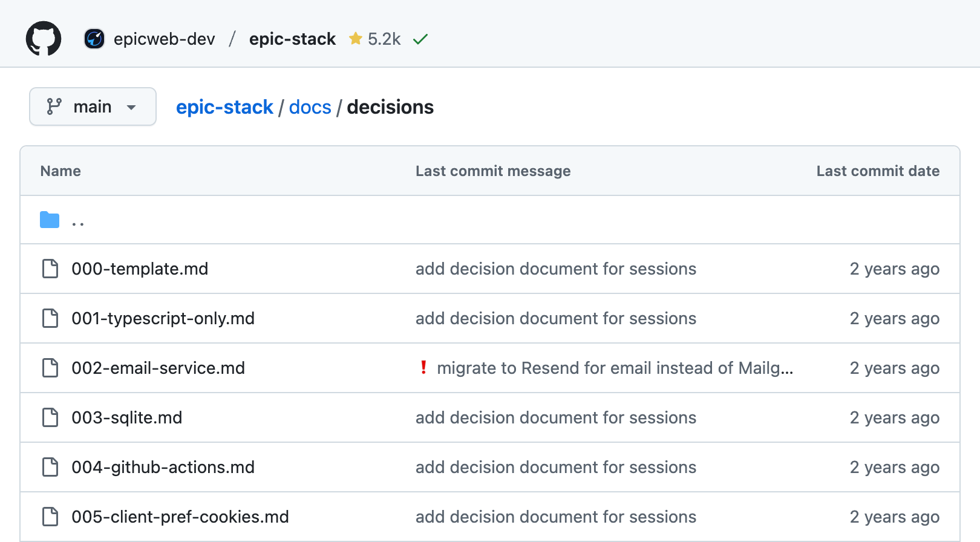Viewport: 980px width, 542px height.
Task: Click the GitHub Octocat logo
Action: click(x=44, y=39)
